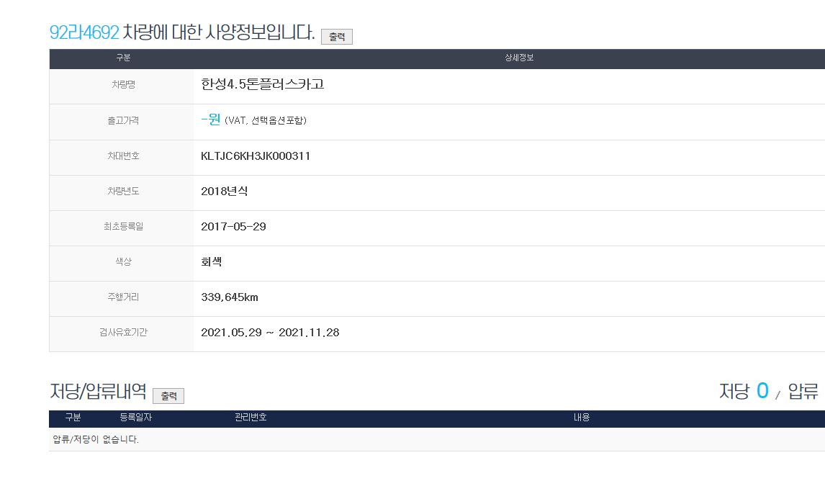Image resolution: width=825 pixels, height=504 pixels.
Task: Click the VIN value KLTJC6KH3JK000311
Action: pos(256,156)
